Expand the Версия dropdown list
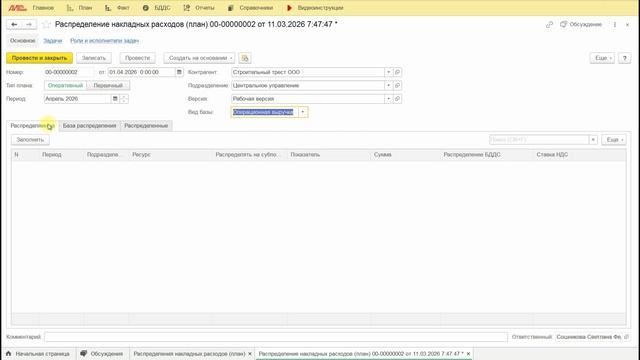Viewport: 640px width, 360px height. (x=389, y=99)
